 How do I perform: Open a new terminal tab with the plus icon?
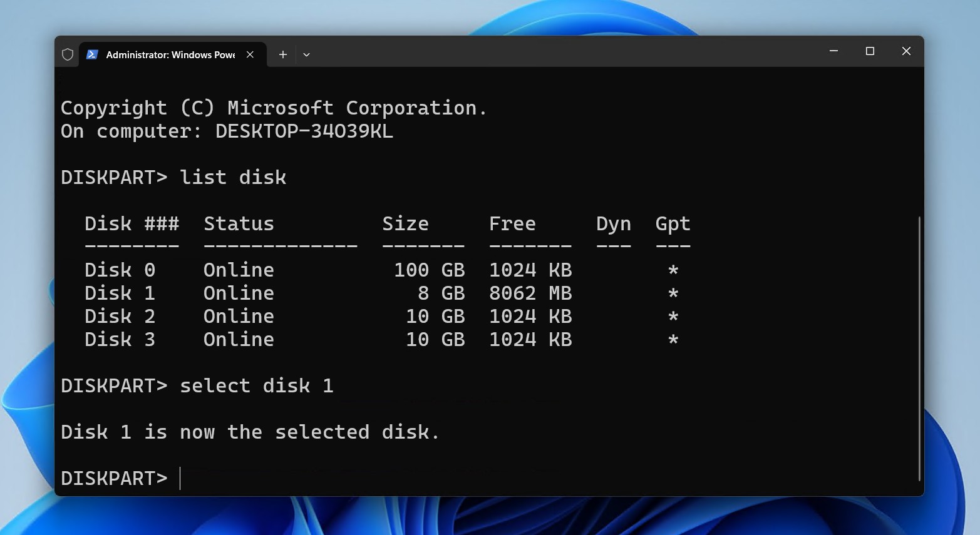(x=282, y=54)
